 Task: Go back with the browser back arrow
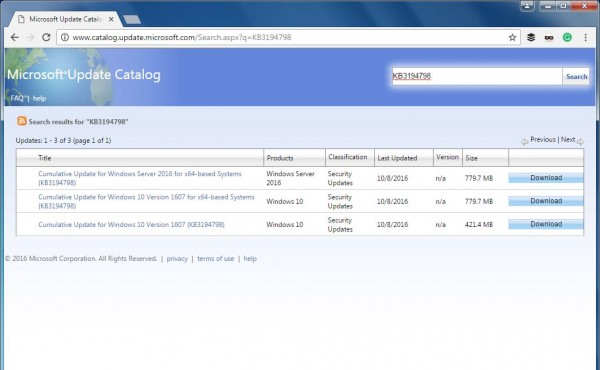pos(15,37)
